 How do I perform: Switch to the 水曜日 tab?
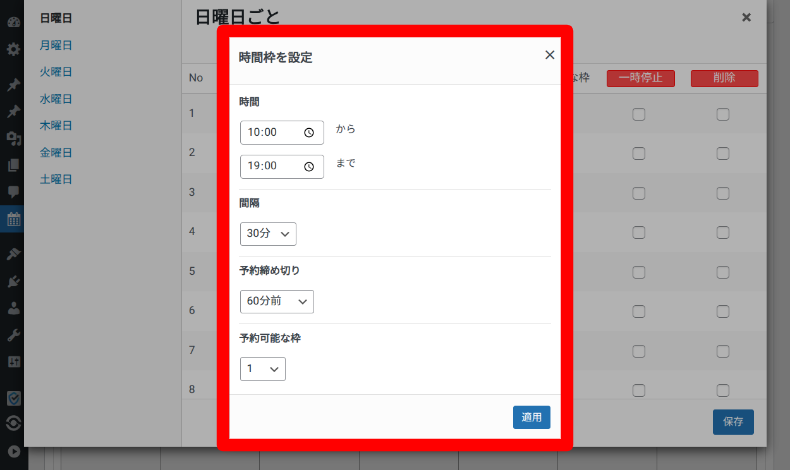click(x=56, y=99)
